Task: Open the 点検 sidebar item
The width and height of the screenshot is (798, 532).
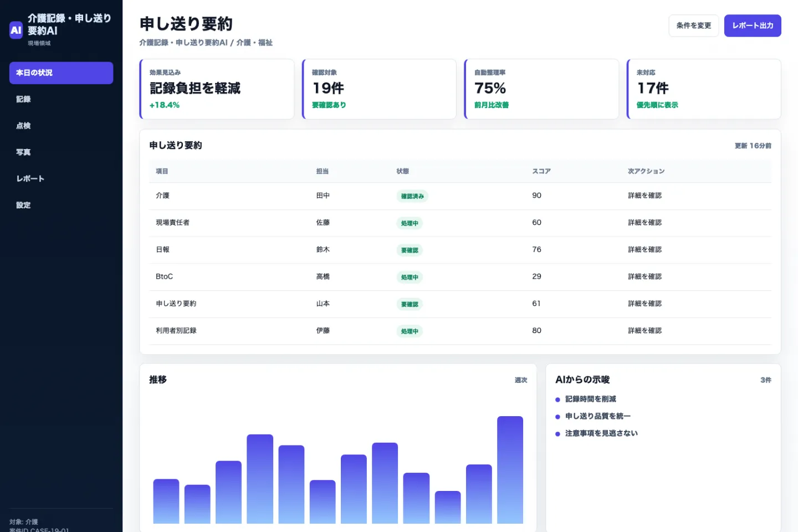Action: tap(61, 126)
